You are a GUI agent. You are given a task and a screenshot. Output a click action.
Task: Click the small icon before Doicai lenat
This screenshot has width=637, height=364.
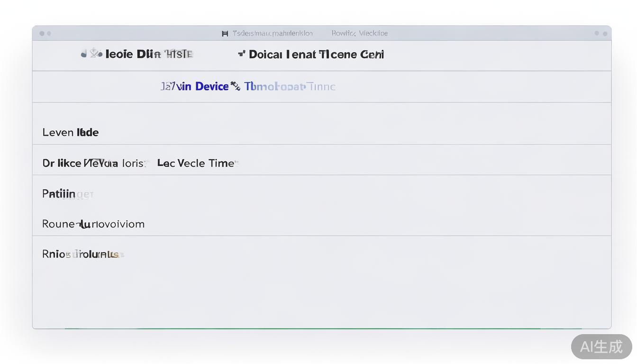click(x=241, y=54)
